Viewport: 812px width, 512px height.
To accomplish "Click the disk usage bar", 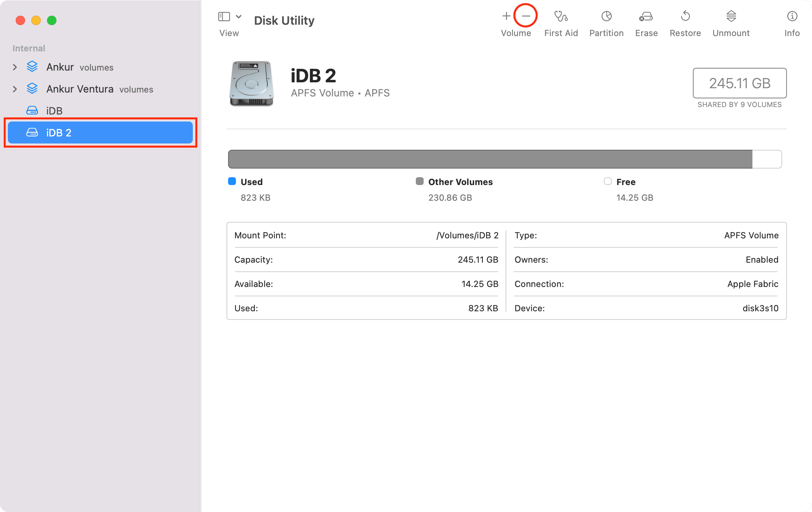I will click(505, 159).
